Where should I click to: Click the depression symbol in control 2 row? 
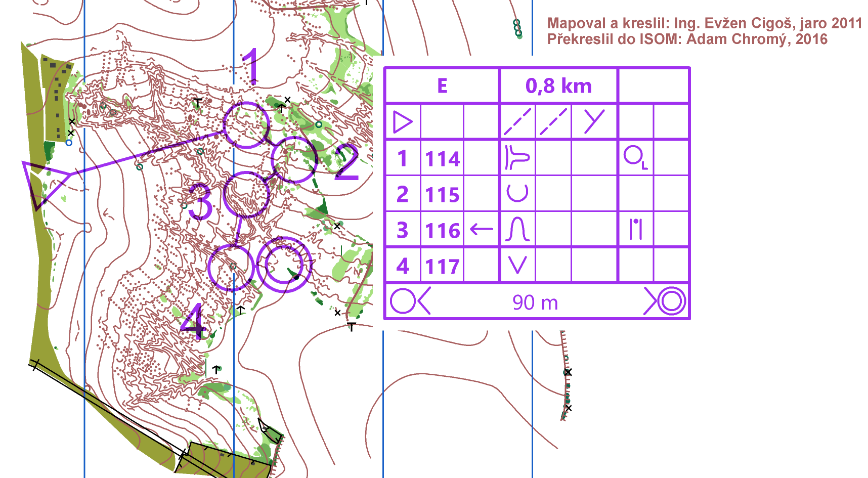pyautogui.click(x=517, y=193)
